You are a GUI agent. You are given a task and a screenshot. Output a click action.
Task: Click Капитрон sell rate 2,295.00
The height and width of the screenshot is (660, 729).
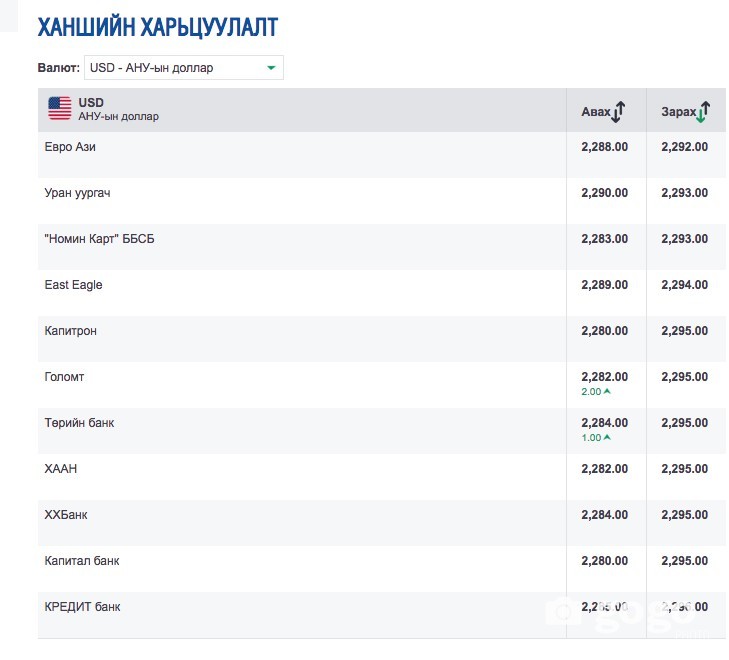click(685, 331)
